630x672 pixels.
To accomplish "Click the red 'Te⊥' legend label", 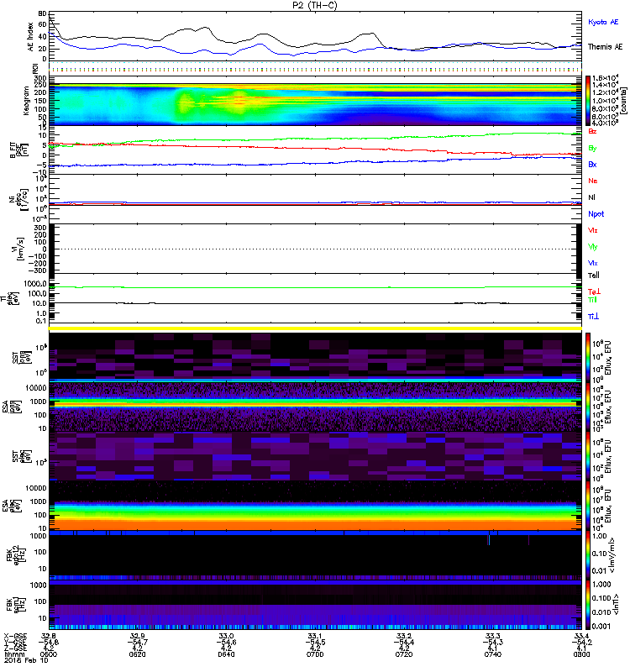I will pyautogui.click(x=594, y=291).
